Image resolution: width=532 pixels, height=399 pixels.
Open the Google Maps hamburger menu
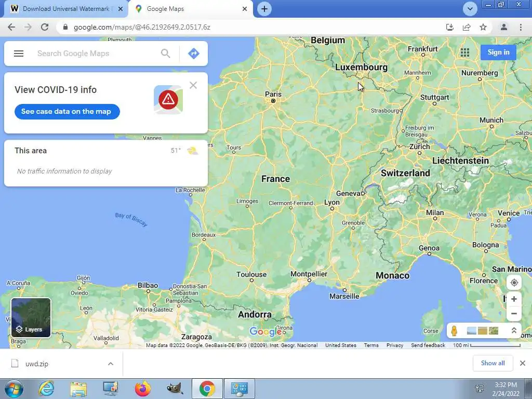pos(19,54)
